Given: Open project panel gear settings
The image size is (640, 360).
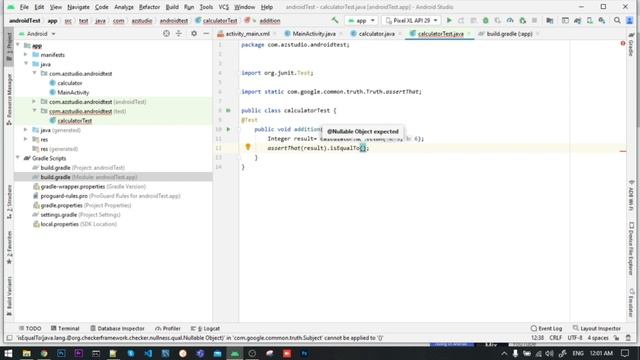Looking at the screenshot, I should [194, 33].
